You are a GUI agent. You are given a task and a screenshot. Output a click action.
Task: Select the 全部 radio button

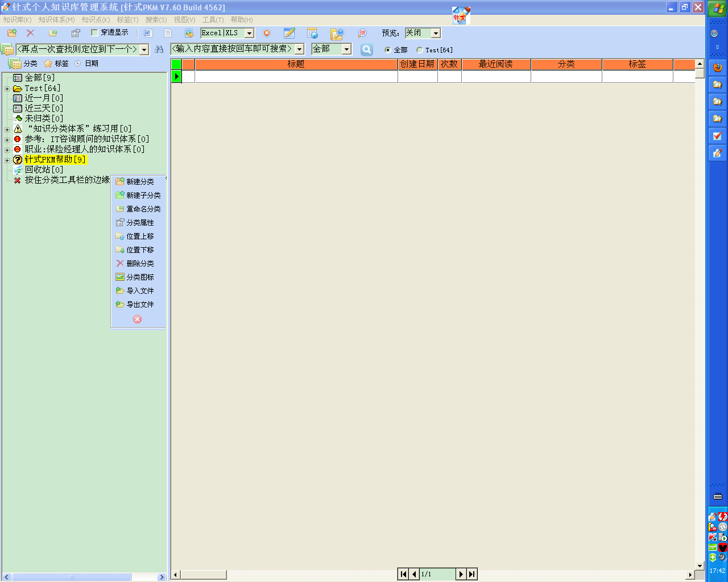click(388, 50)
